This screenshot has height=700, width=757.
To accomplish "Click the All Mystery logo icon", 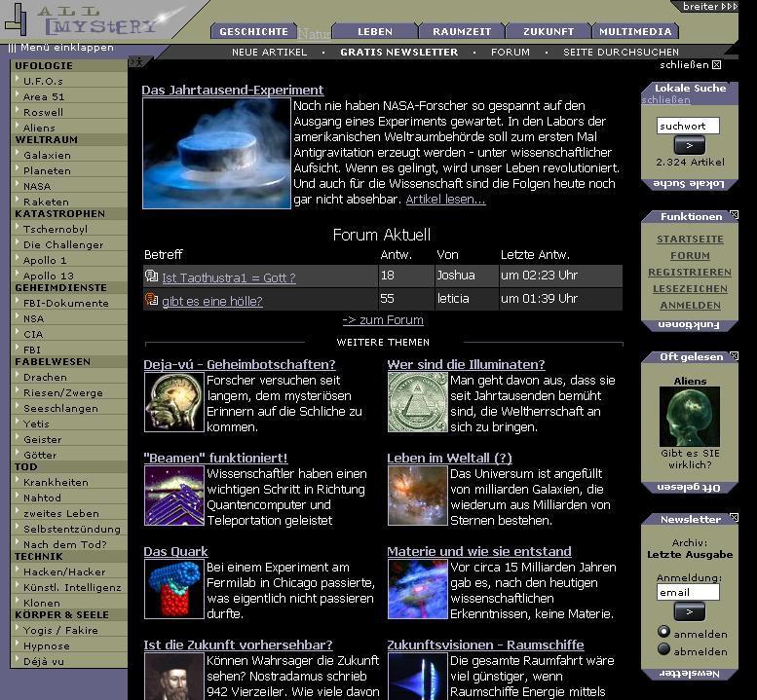I will pyautogui.click(x=15, y=19).
